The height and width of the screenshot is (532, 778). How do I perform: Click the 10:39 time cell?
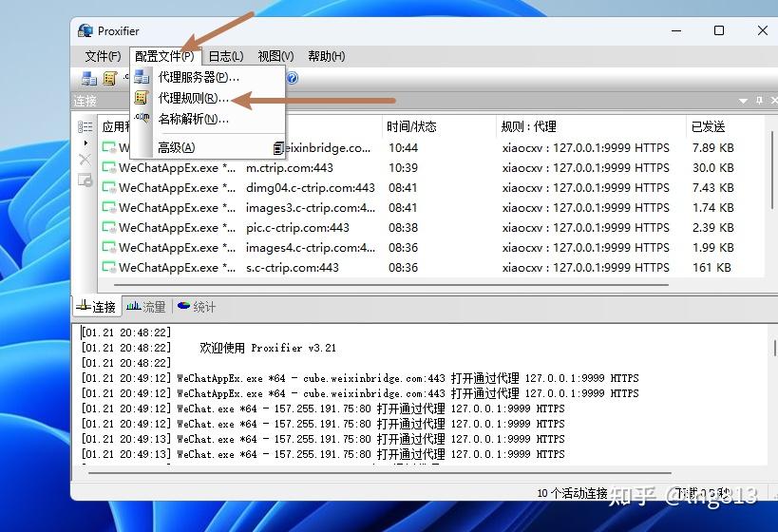(403, 168)
